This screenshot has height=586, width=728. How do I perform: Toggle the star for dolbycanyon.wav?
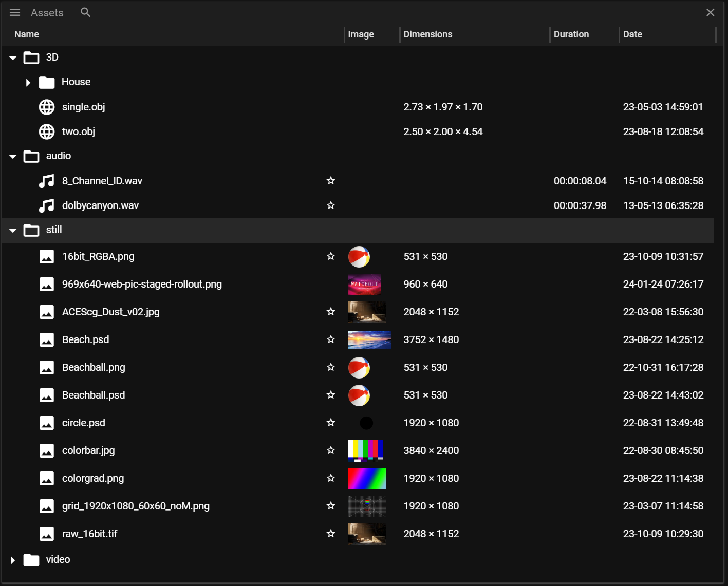tap(331, 205)
